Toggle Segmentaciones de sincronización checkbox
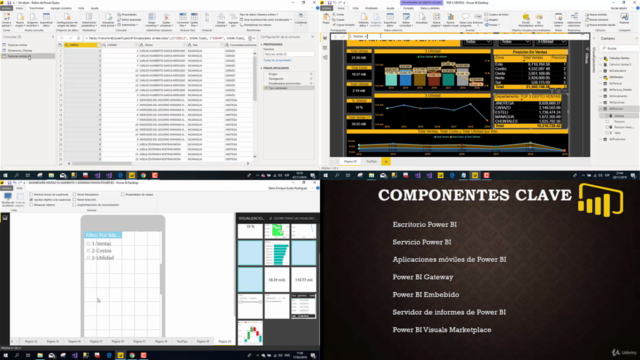The width and height of the screenshot is (640, 360). coord(74,205)
